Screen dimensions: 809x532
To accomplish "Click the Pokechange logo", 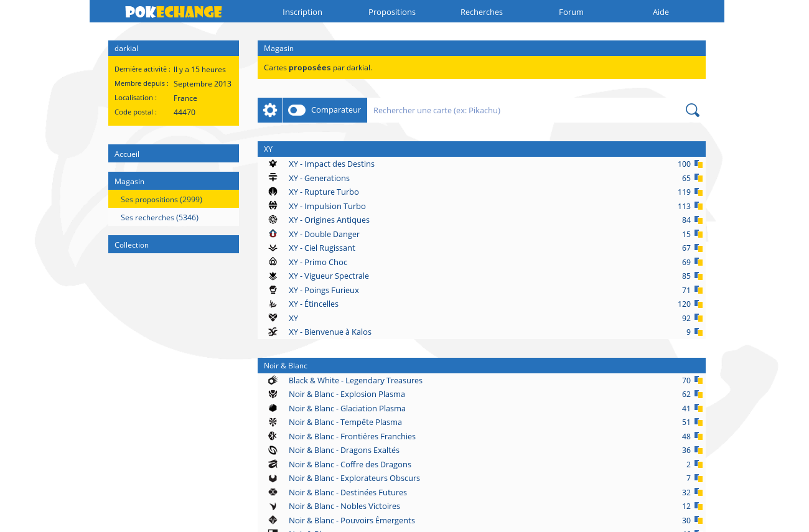I will (173, 12).
